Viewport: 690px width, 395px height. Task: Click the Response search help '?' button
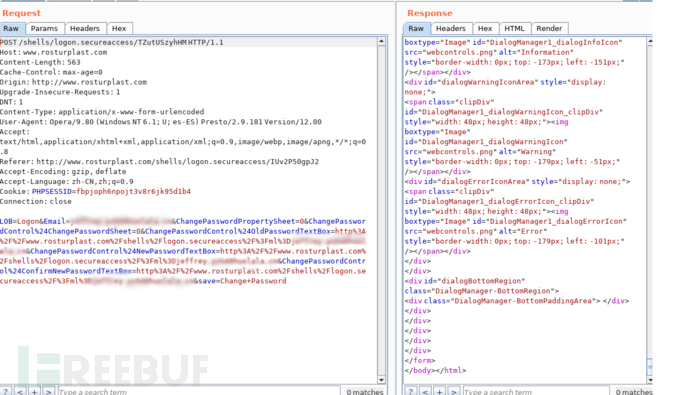(411, 391)
